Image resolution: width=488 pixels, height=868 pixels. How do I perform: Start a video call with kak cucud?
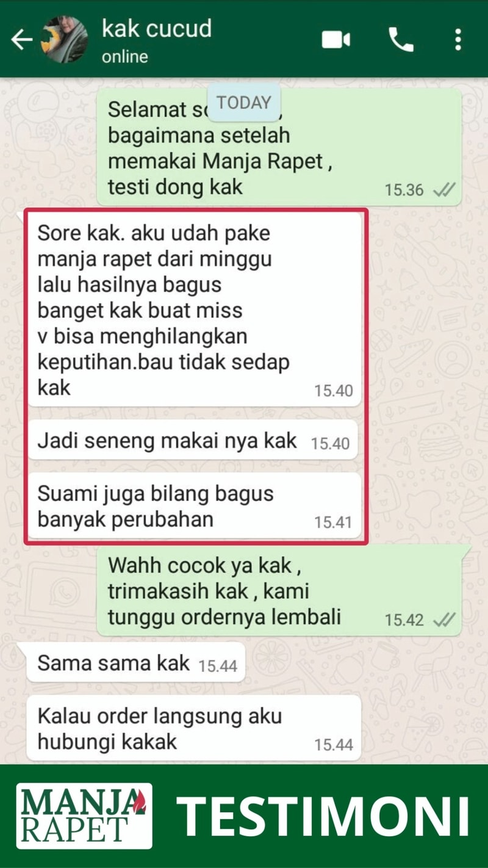coord(335,40)
